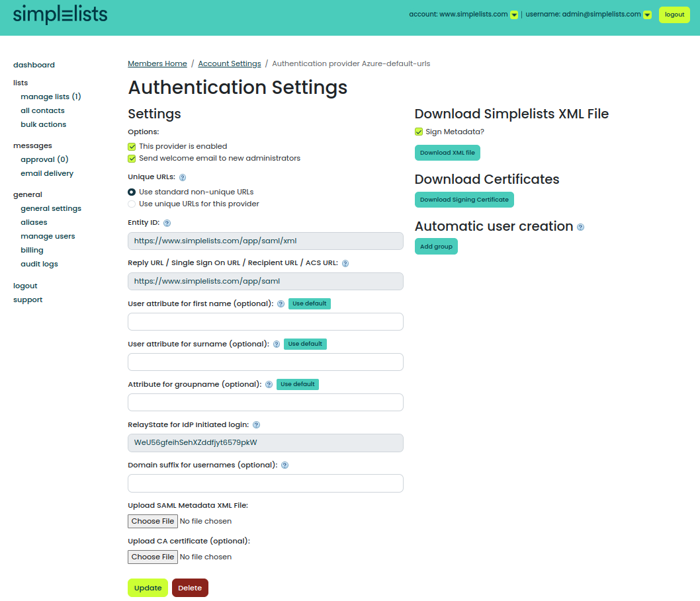Go to 'audit logs' in sidebar
This screenshot has width=700, height=601.
click(x=39, y=264)
